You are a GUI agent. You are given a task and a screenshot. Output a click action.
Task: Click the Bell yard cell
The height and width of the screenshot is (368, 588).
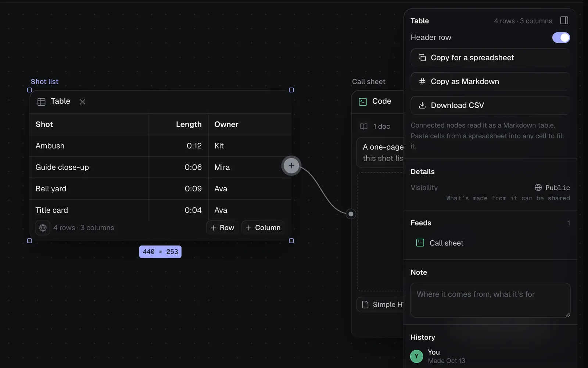(89, 189)
